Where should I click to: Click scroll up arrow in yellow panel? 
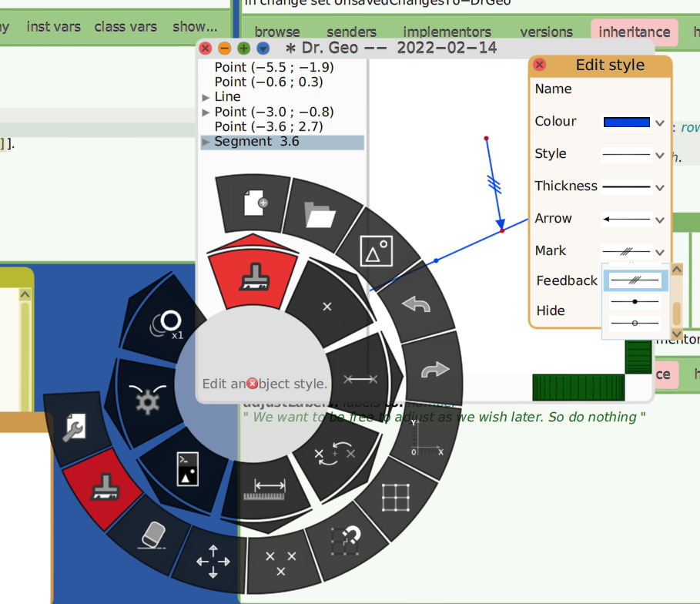25,294
